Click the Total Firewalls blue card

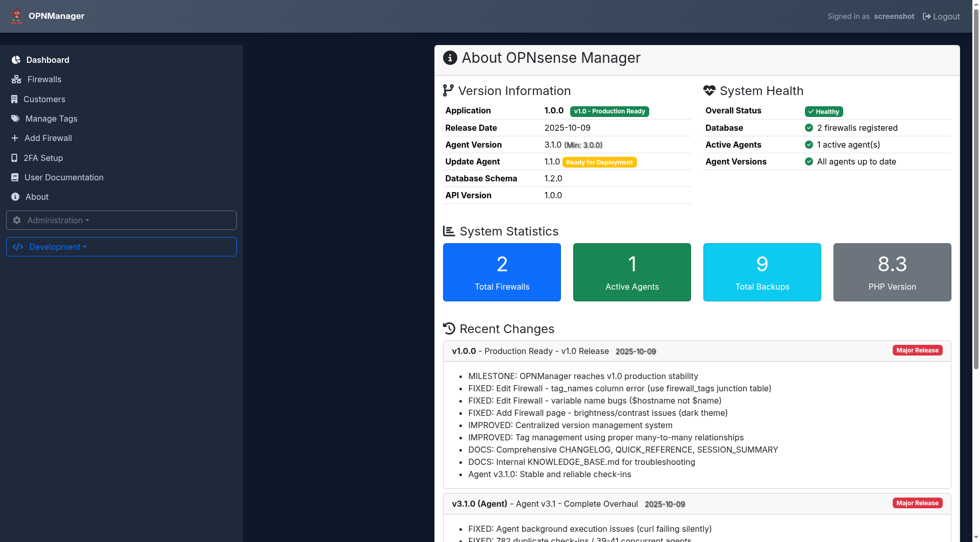coord(502,272)
